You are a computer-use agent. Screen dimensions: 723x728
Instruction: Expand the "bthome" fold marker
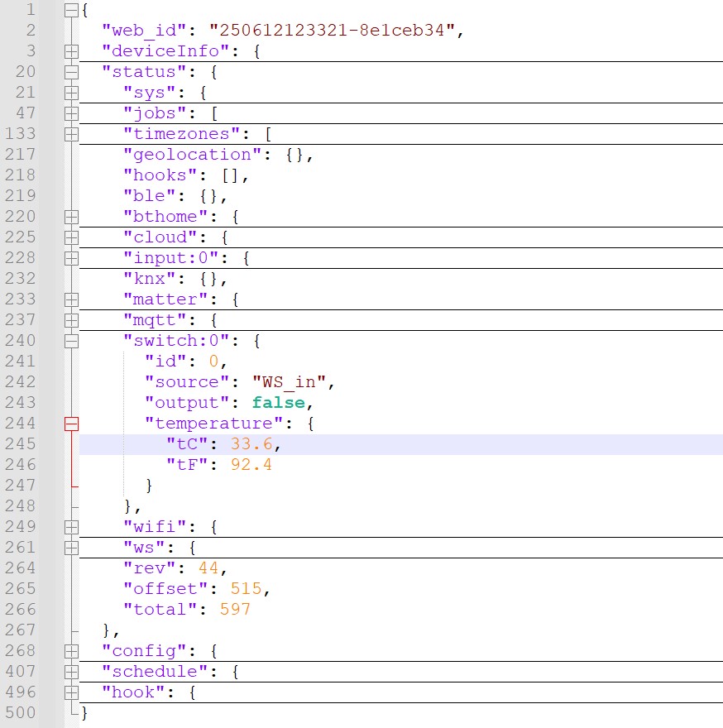point(71,217)
